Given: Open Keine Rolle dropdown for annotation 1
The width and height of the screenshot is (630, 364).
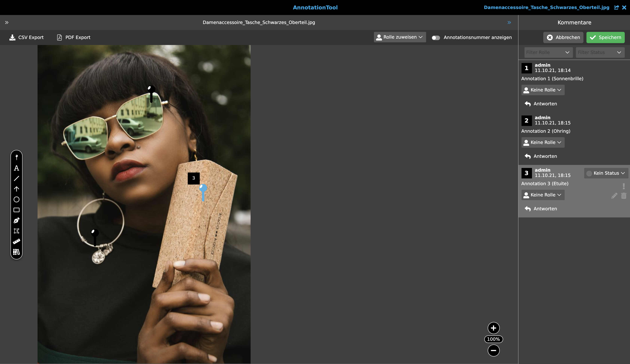Looking at the screenshot, I should tap(543, 90).
